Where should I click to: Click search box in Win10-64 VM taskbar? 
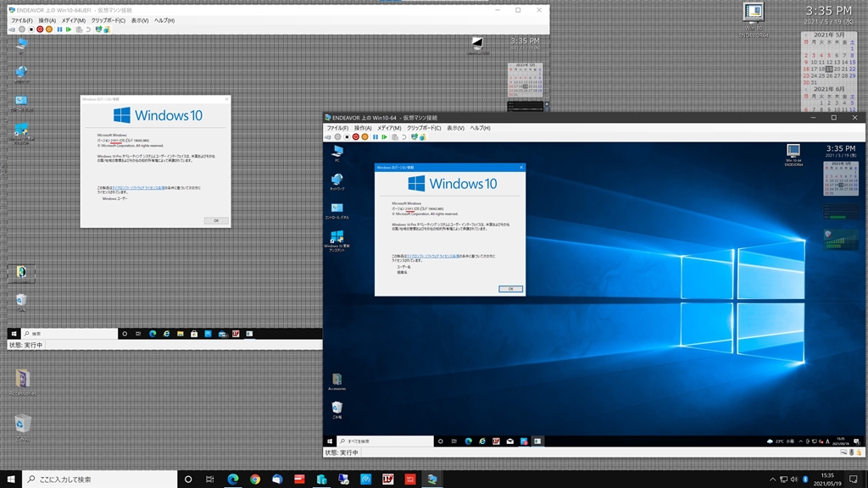pyautogui.click(x=386, y=441)
